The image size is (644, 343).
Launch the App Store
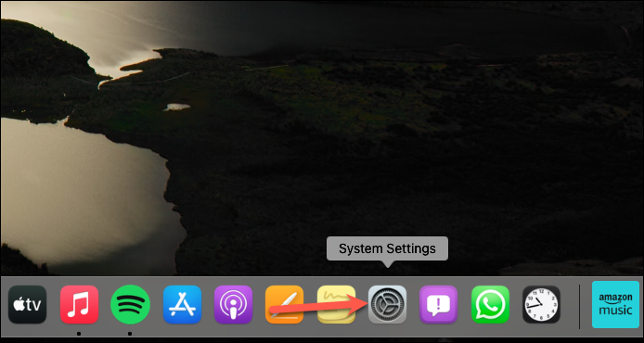click(x=183, y=304)
